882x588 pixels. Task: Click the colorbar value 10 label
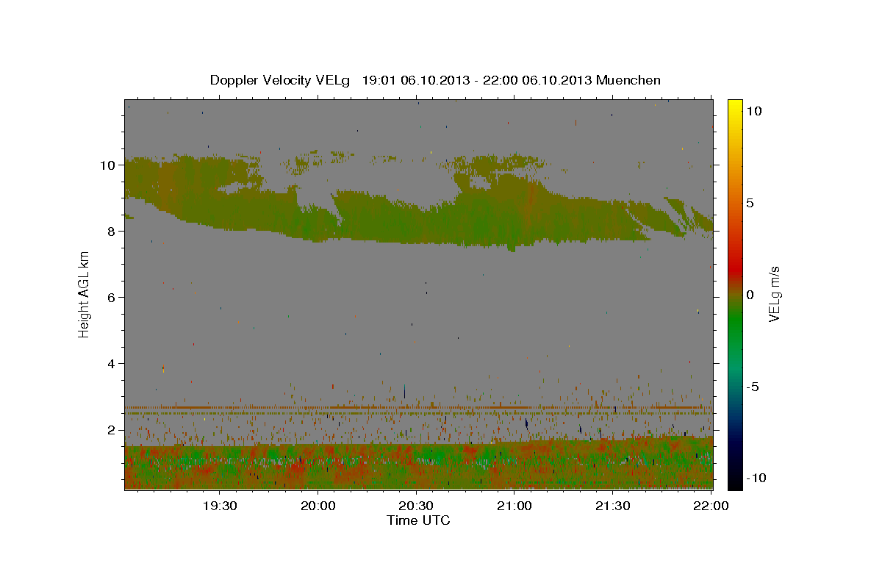pyautogui.click(x=755, y=110)
